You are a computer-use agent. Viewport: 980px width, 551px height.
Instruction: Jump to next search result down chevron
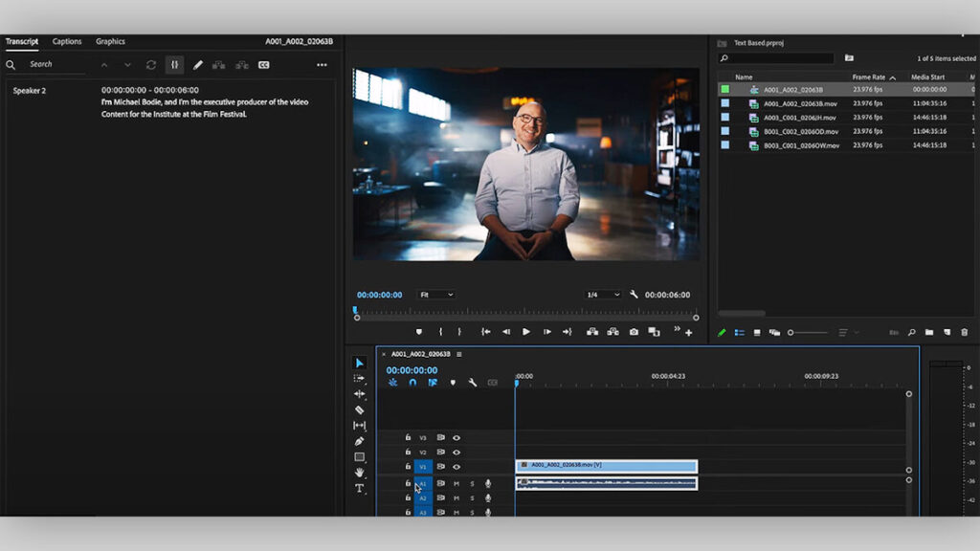click(x=127, y=65)
